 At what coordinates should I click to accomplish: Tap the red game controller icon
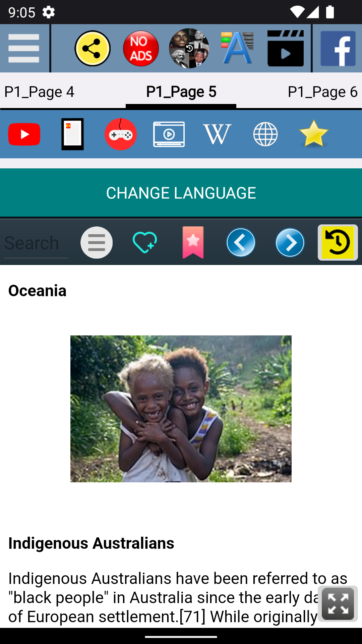121,134
